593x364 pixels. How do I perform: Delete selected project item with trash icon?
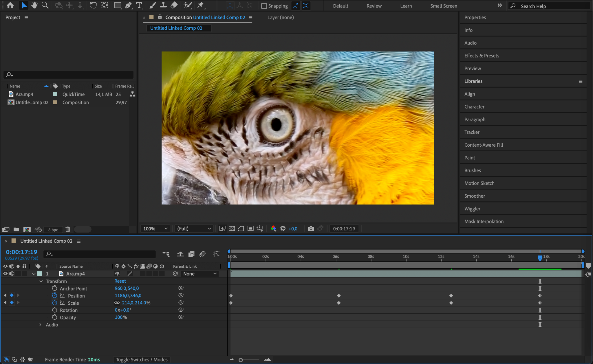[x=68, y=229]
